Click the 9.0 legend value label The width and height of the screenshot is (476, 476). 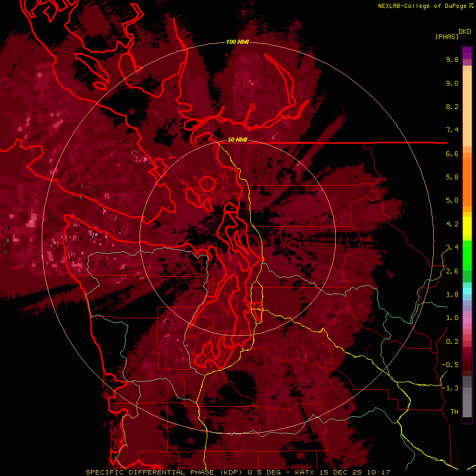(452, 83)
